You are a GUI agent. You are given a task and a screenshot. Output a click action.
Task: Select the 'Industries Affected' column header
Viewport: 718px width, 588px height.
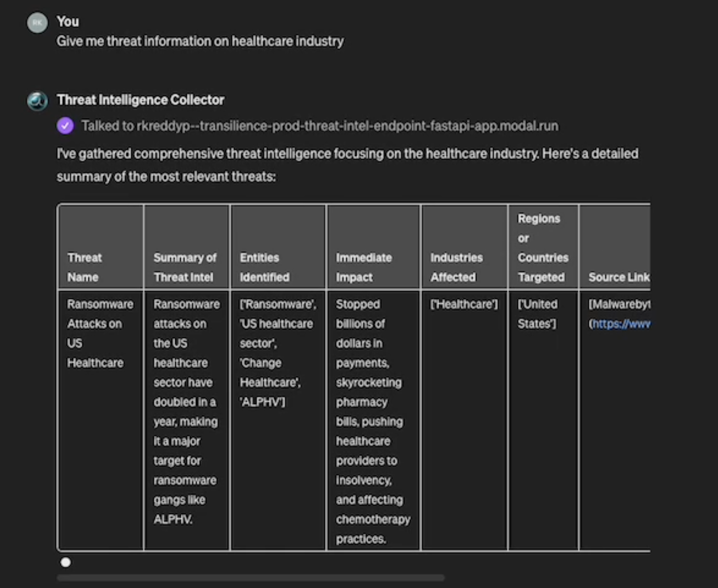click(464, 247)
